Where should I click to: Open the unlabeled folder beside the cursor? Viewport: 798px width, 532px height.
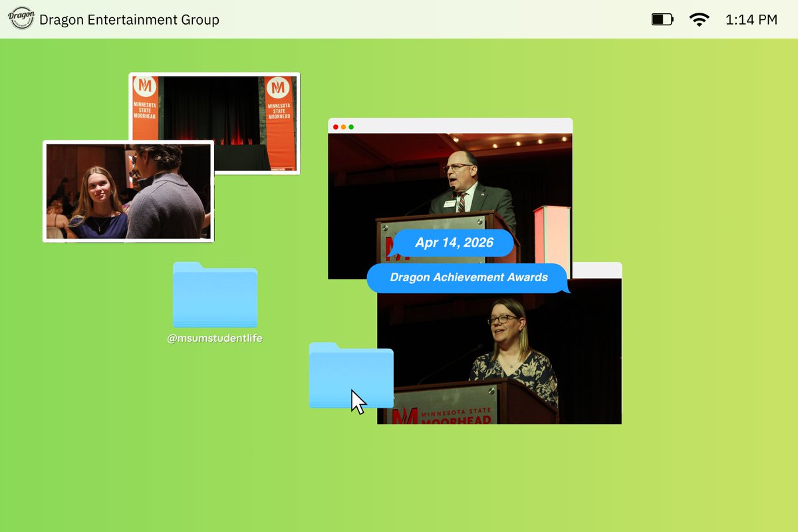pyautogui.click(x=351, y=375)
